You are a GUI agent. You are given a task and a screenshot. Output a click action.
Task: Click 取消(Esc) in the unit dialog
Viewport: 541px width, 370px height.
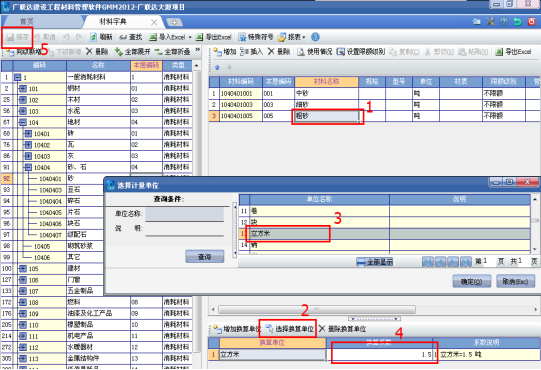[515, 282]
